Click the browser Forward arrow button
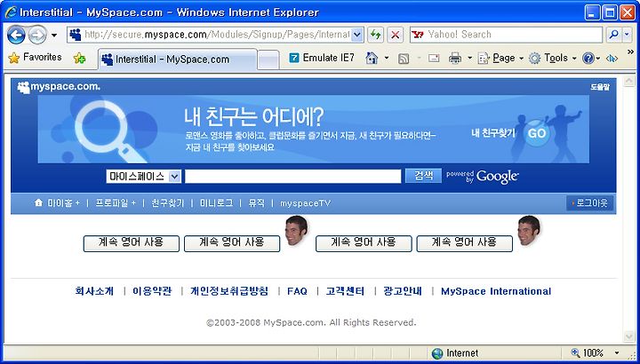Image resolution: width=640 pixels, height=364 pixels. tap(38, 35)
